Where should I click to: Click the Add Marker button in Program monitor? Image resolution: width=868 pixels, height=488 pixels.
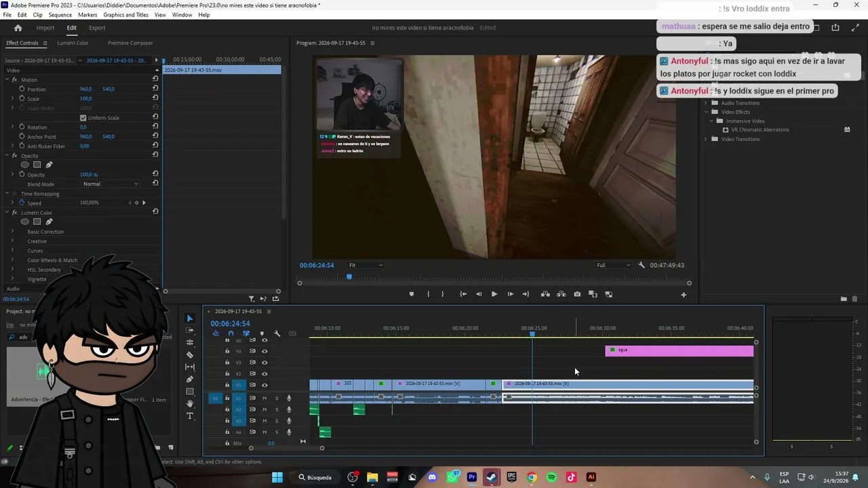tap(411, 294)
